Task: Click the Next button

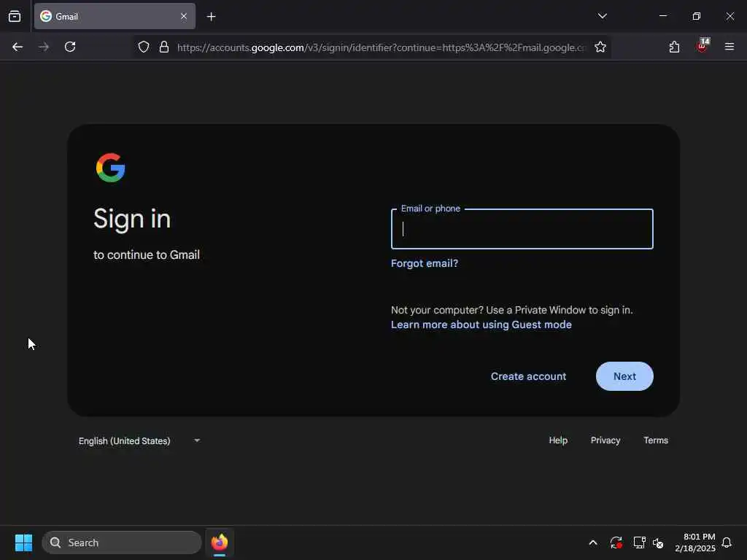Action: (624, 376)
